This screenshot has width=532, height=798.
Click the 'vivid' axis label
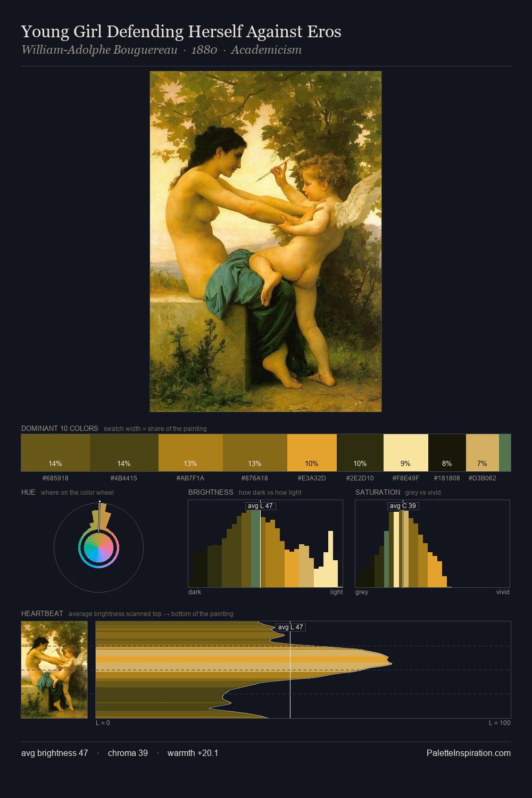pos(503,592)
